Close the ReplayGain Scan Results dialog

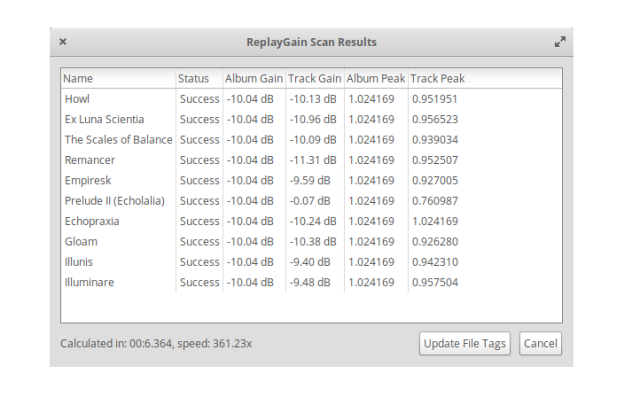[x=63, y=42]
